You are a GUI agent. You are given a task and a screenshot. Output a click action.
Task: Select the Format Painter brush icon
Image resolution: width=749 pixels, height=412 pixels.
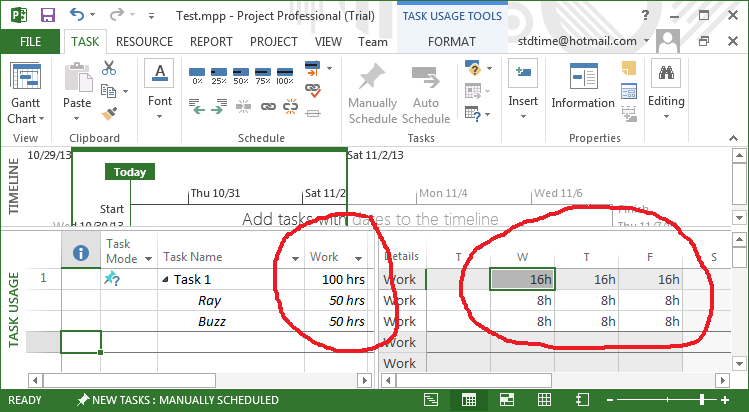click(109, 114)
